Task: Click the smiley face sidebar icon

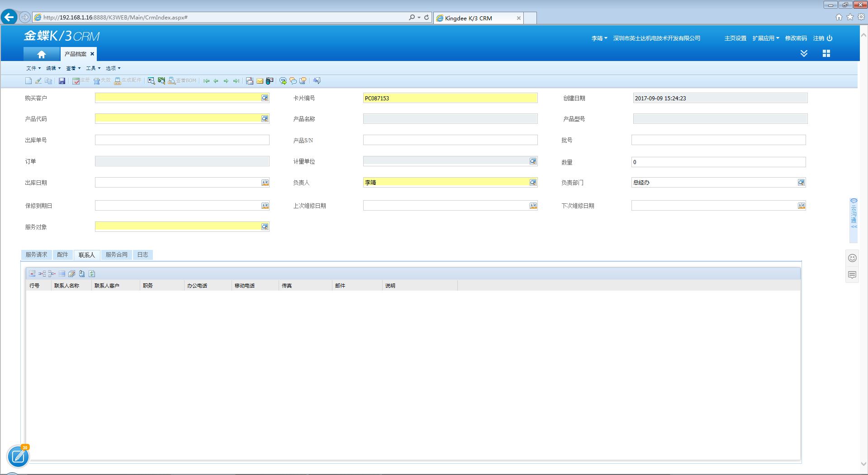Action: 852,258
